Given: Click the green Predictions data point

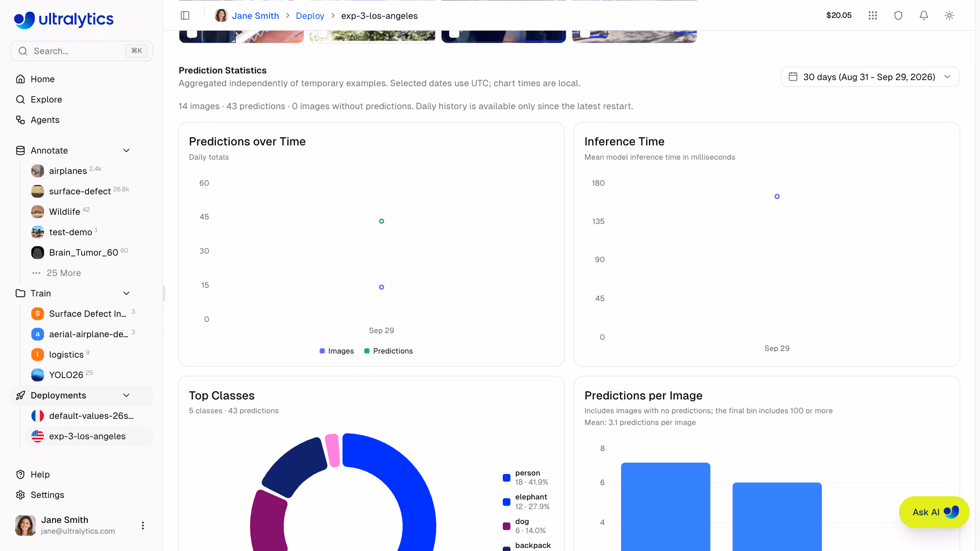Looking at the screenshot, I should 381,221.
